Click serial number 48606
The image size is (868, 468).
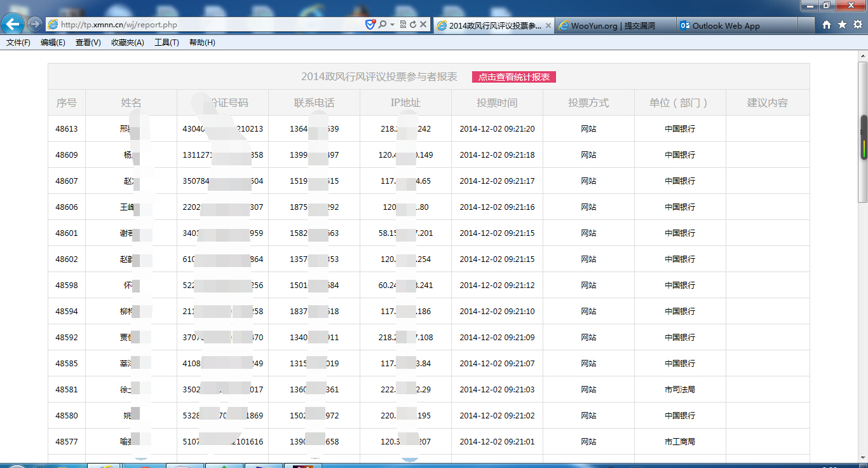[67, 207]
